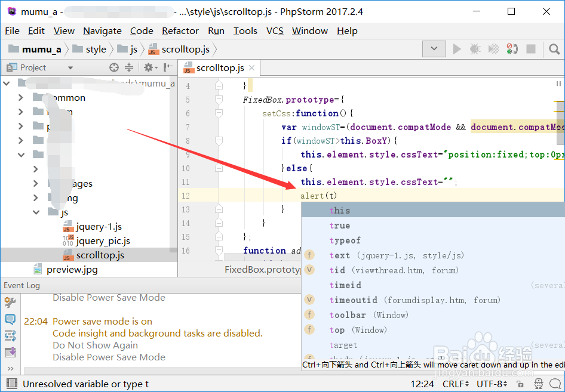Viewport: 565px width, 392px height.
Task: Open Search Everywhere magnifier
Action: coord(554,49)
